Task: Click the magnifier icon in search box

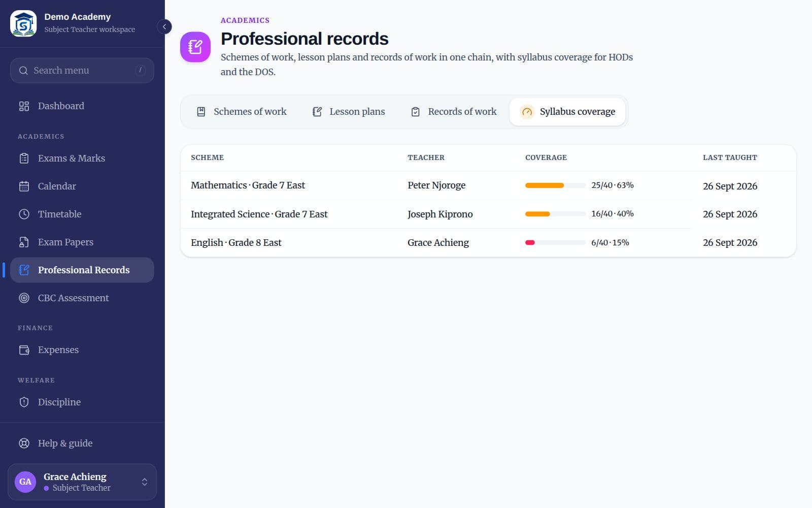Action: (x=23, y=71)
